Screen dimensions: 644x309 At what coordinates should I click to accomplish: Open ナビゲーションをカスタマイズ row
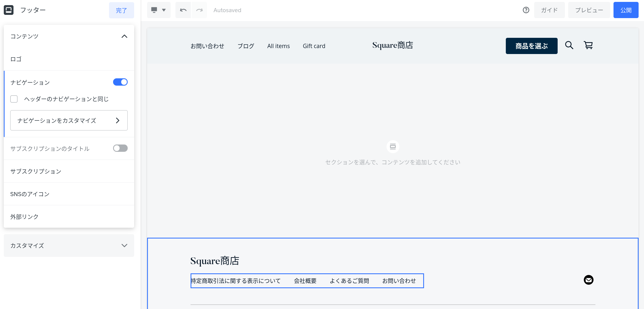(69, 120)
